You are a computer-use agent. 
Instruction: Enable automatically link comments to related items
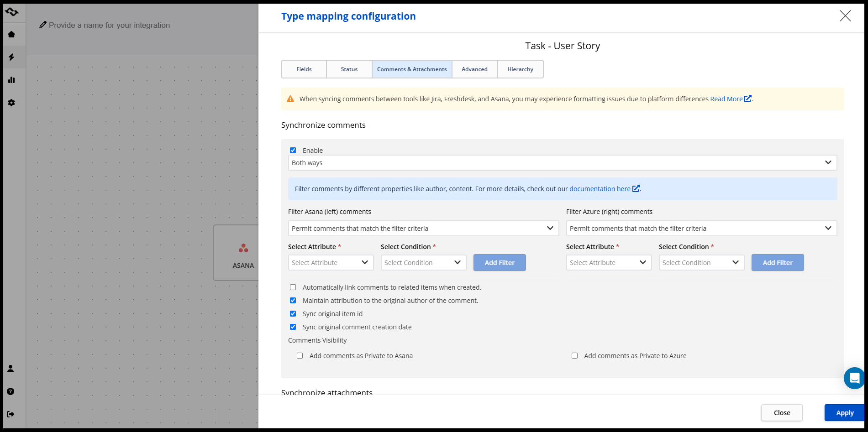(293, 287)
